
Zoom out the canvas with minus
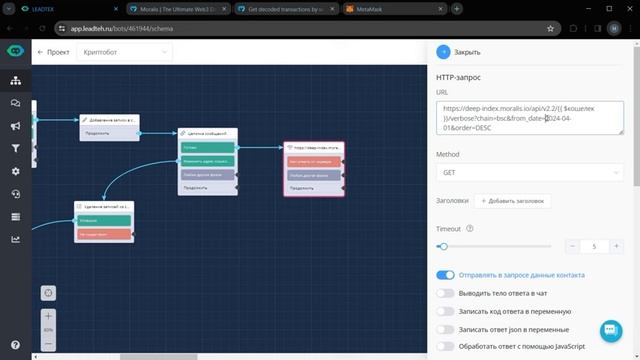(48, 344)
